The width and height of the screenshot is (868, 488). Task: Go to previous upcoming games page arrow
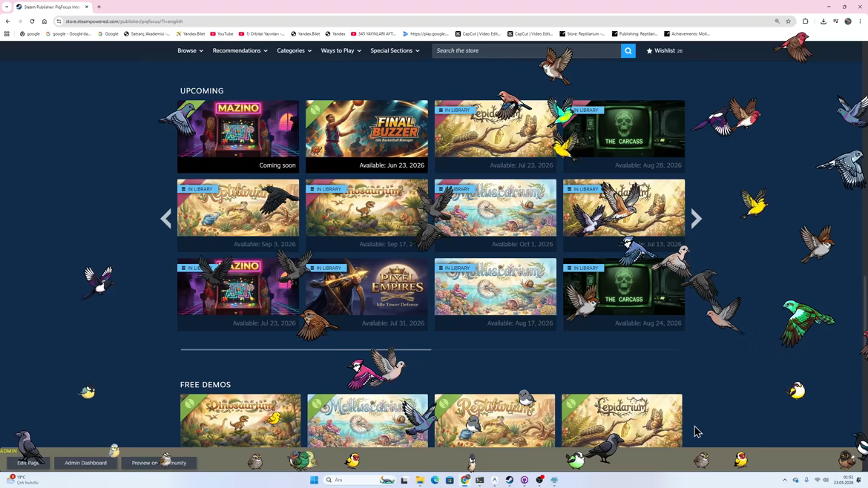(165, 219)
